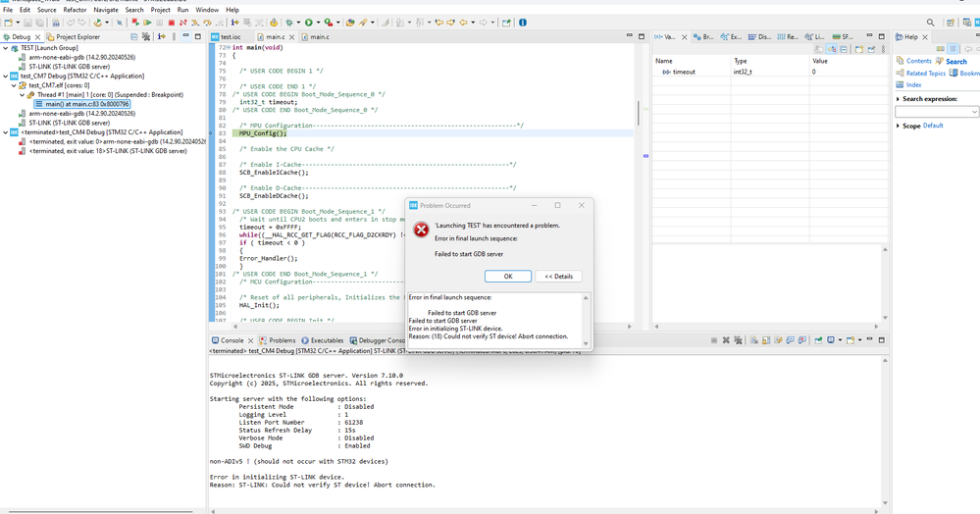Viewport: 980px width, 514px height.
Task: Click the << Details button in dialog
Action: (559, 276)
